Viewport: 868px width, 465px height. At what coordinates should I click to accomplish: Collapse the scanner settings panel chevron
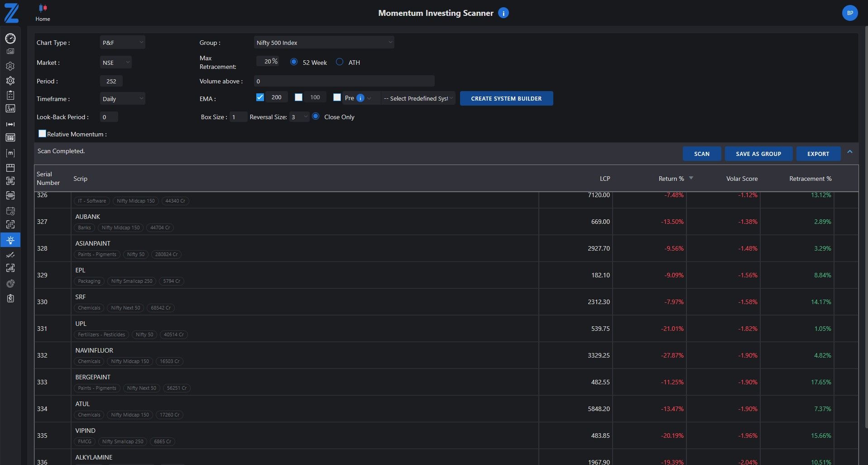(x=850, y=152)
